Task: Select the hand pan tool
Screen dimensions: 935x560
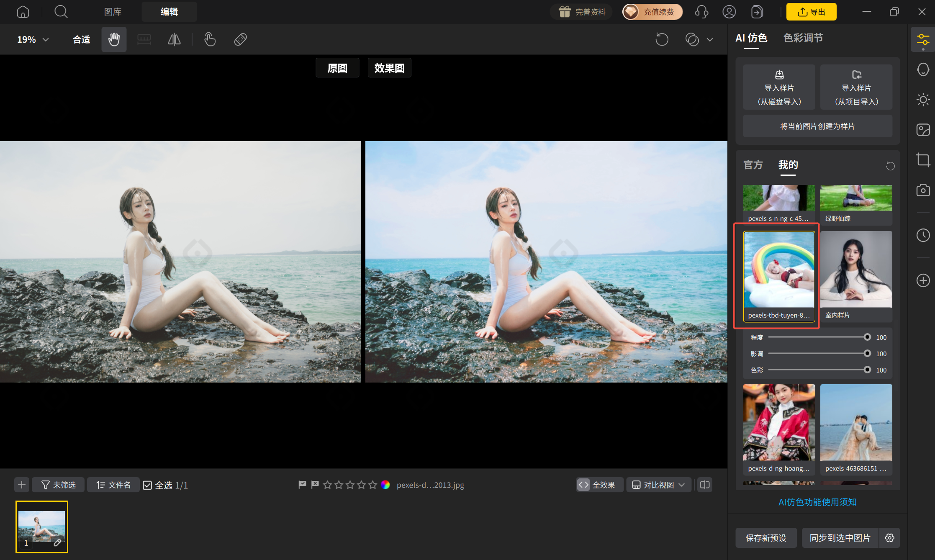Action: tap(114, 39)
